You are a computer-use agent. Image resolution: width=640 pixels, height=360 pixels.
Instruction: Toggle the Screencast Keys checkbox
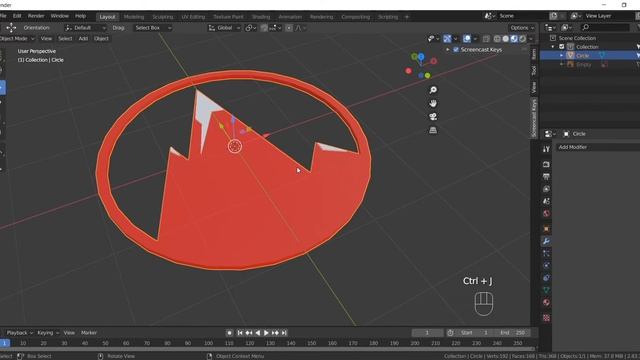(x=456, y=49)
